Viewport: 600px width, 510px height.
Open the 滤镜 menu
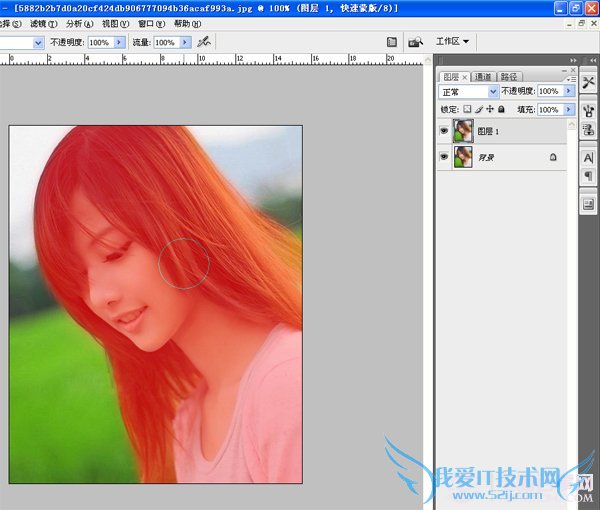[41, 23]
